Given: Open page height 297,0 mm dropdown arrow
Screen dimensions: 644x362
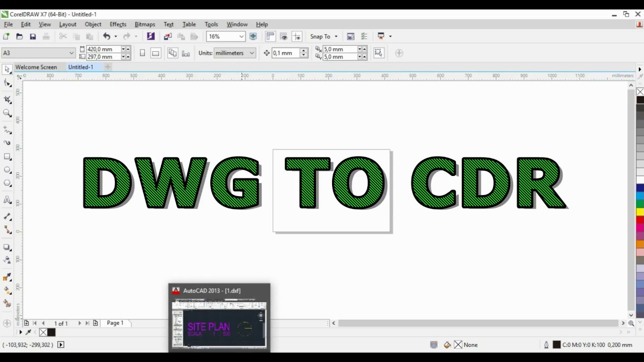Looking at the screenshot, I should click(x=123, y=57).
